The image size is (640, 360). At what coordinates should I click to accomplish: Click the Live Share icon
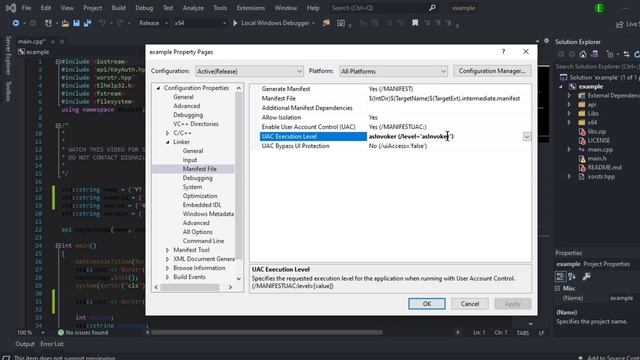pyautogui.click(x=620, y=24)
